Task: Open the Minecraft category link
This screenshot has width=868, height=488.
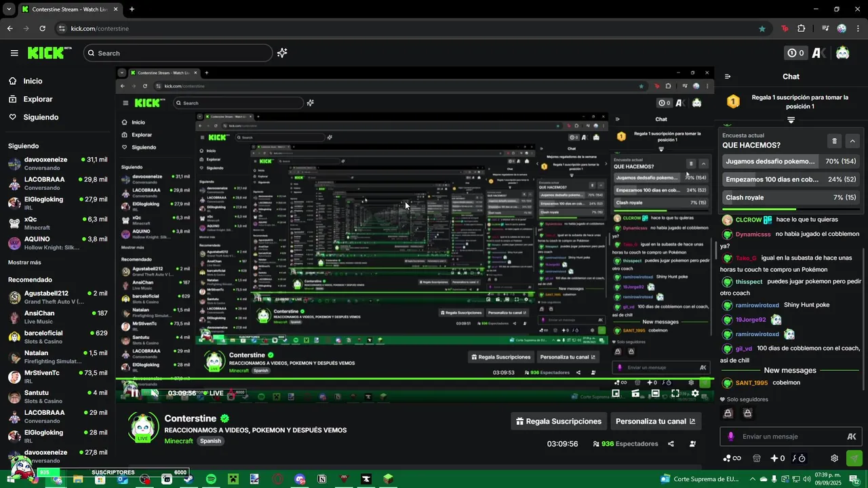Action: [178, 441]
